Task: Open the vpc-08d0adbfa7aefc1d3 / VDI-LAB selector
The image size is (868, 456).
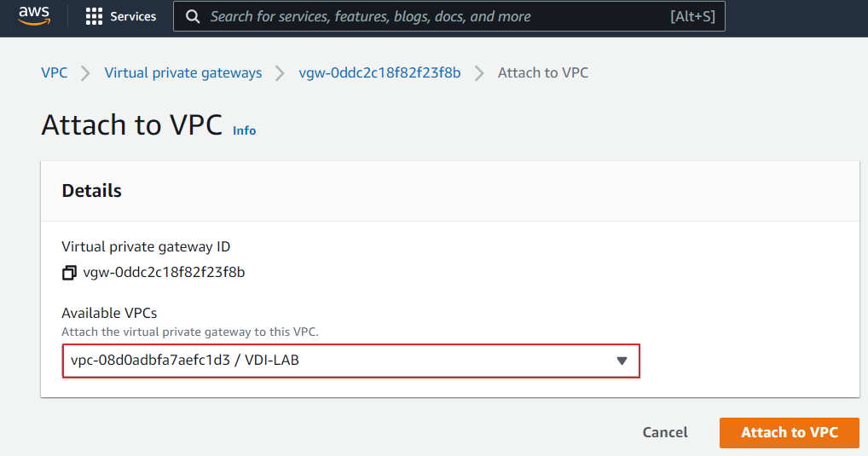Action: tap(341, 361)
